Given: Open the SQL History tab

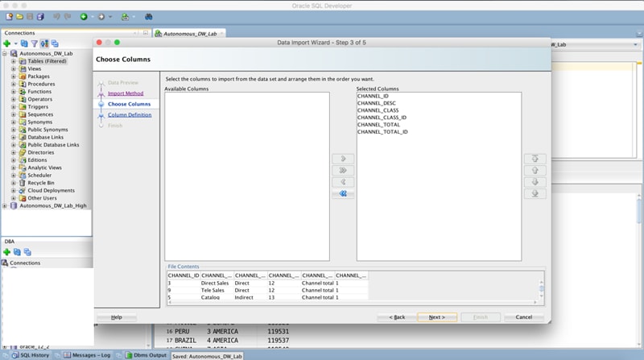Looking at the screenshot, I should pos(31,355).
